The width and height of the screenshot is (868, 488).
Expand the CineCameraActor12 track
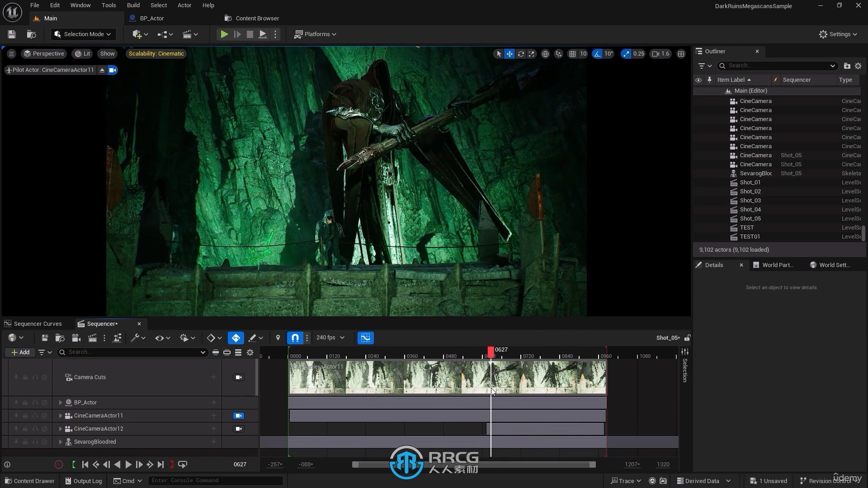tap(61, 429)
